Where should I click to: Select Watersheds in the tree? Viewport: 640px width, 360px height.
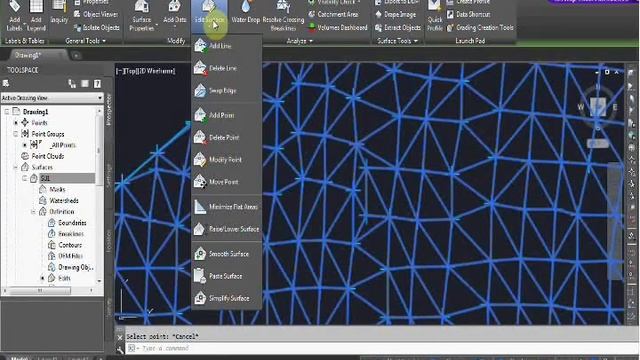pyautogui.click(x=64, y=200)
